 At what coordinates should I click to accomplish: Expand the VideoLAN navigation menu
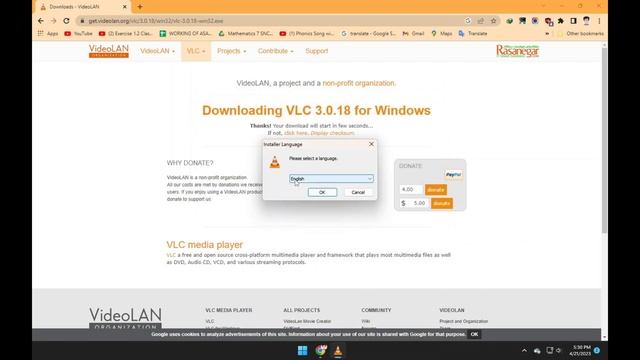pos(157,51)
